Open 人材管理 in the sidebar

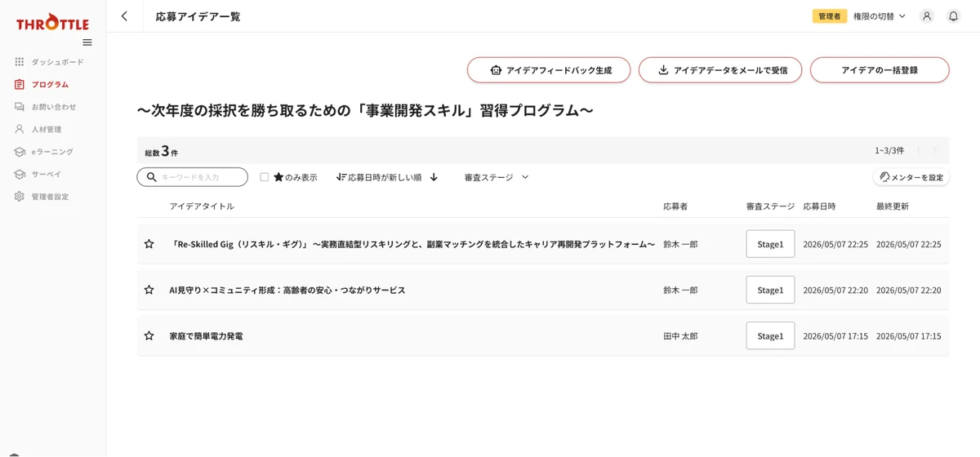(x=38, y=129)
